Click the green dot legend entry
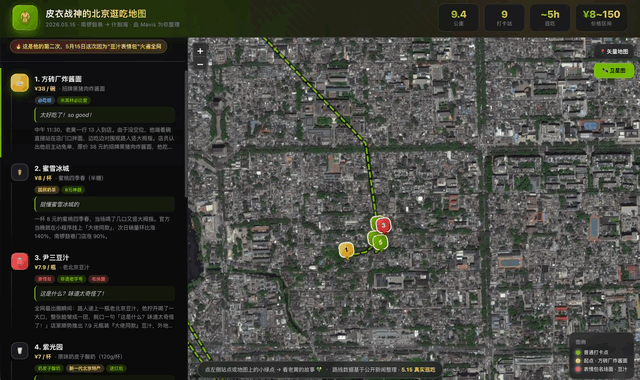Screen dimensions: 640x380 click(592, 353)
